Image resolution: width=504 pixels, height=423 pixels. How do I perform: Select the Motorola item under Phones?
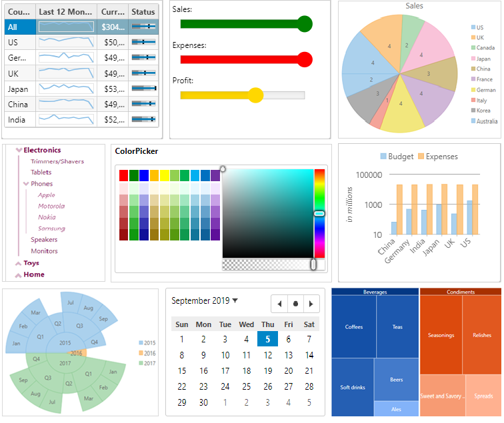coord(51,206)
